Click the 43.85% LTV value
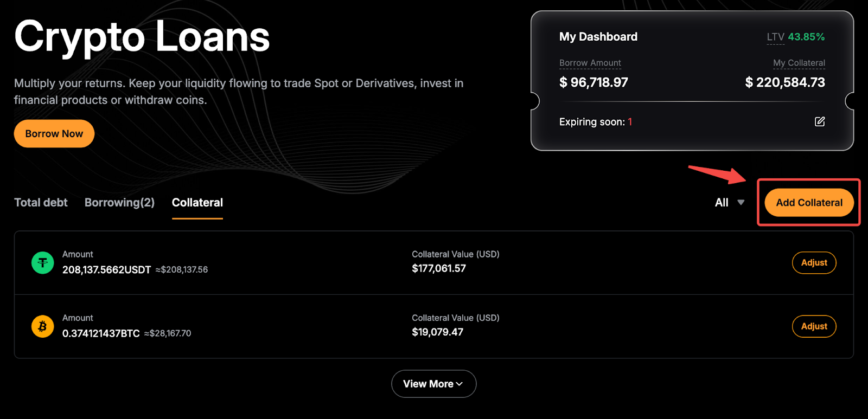 (x=806, y=37)
